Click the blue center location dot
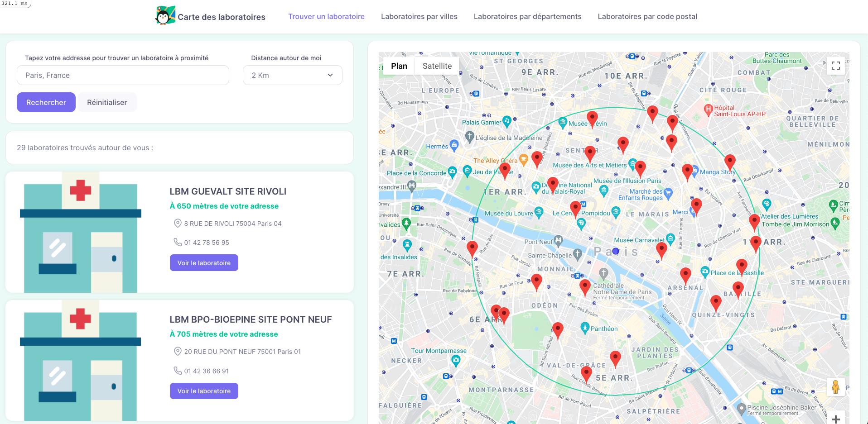This screenshot has height=424, width=868. click(616, 251)
